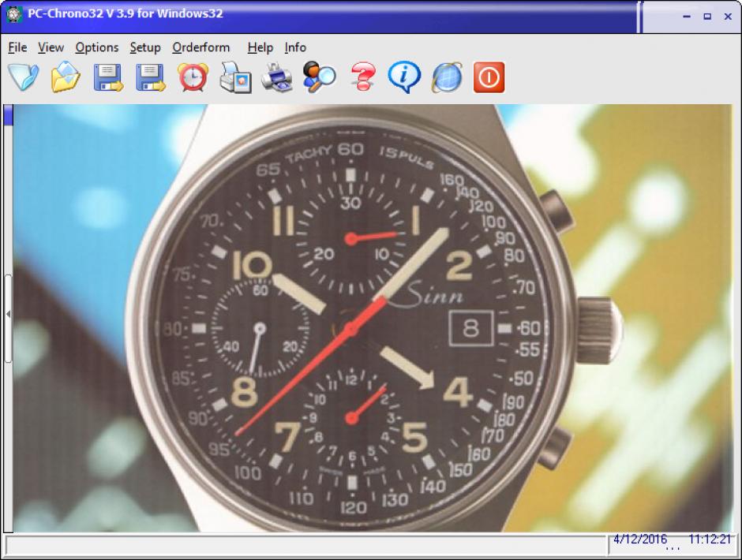Screen dimensions: 742x560
Task: Click the red question mark help icon
Action: coord(363,77)
